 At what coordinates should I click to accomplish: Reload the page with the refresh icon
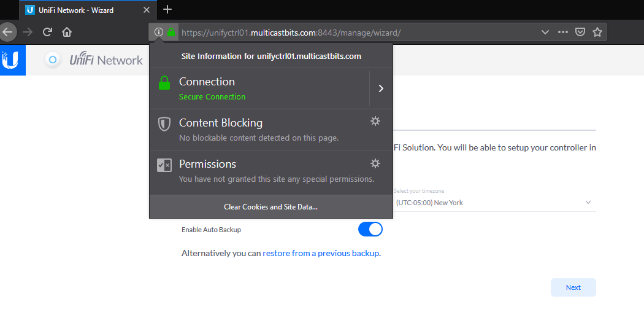[x=48, y=32]
